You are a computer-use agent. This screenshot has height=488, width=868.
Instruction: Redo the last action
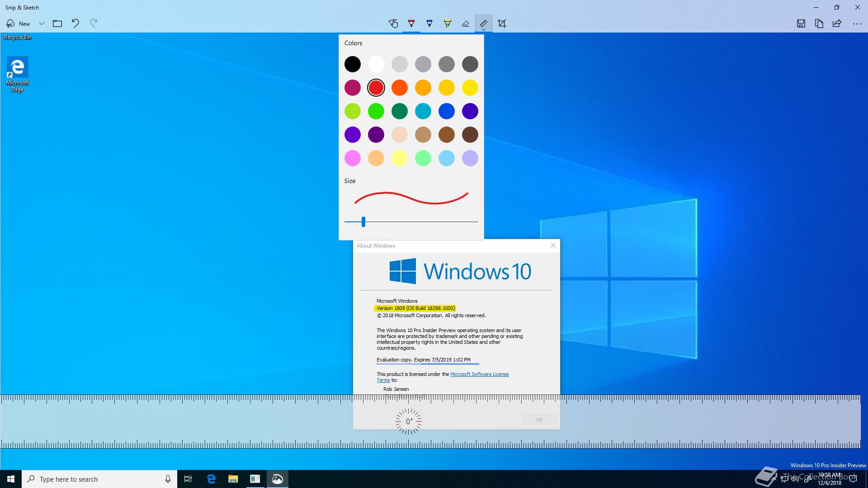click(x=94, y=23)
